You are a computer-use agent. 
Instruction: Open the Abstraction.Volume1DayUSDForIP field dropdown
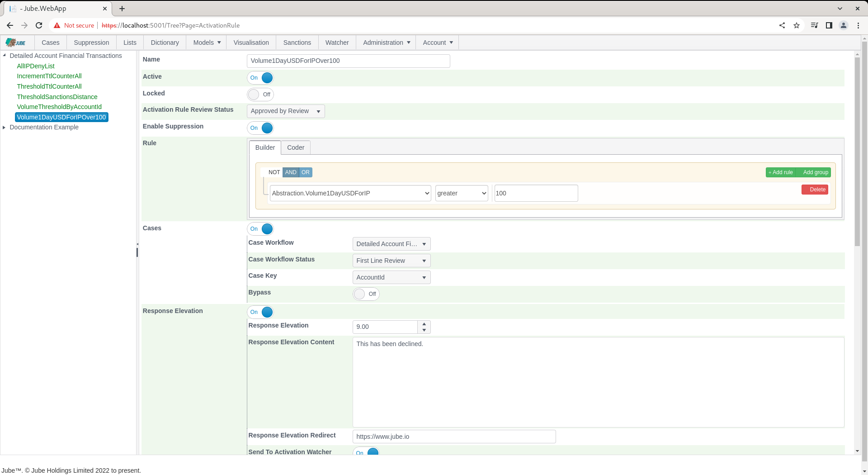tap(350, 193)
